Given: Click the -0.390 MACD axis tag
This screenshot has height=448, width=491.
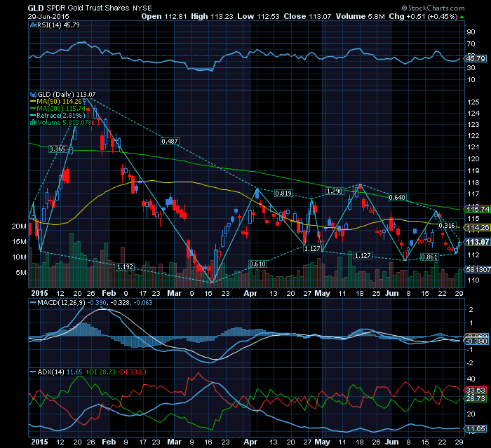Looking at the screenshot, I should coord(476,341).
